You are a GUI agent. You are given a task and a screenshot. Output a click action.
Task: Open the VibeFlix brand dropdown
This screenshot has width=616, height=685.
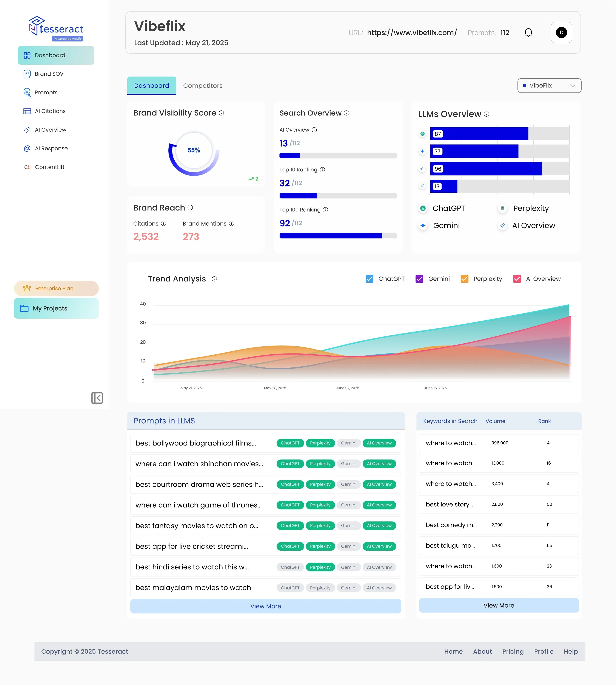coord(549,86)
